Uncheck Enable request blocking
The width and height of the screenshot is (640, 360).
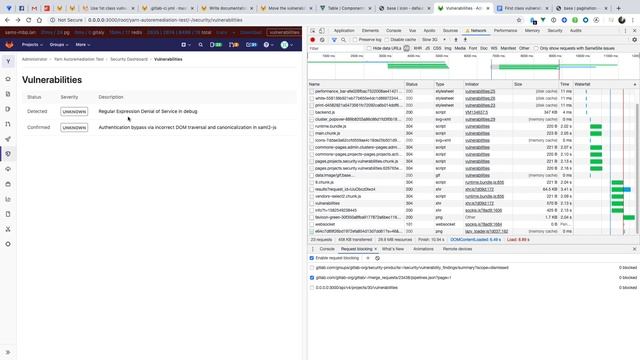[x=312, y=258]
